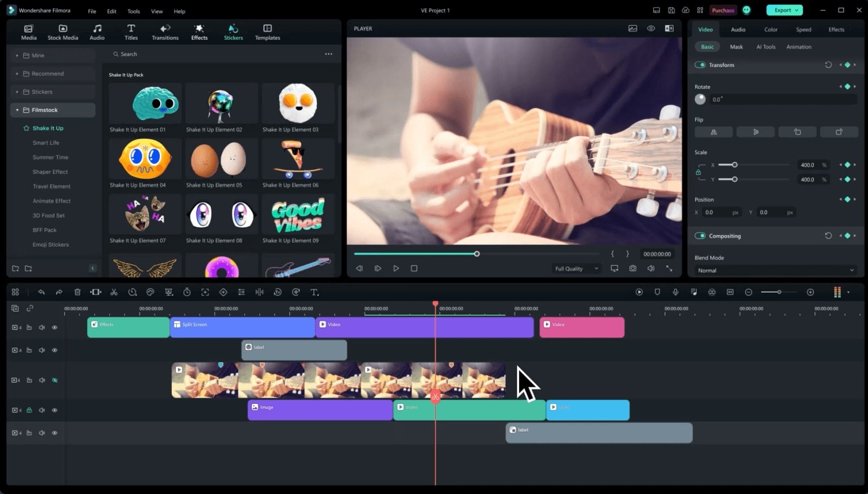Take a snapshot with the camera icon under the player

tap(632, 268)
